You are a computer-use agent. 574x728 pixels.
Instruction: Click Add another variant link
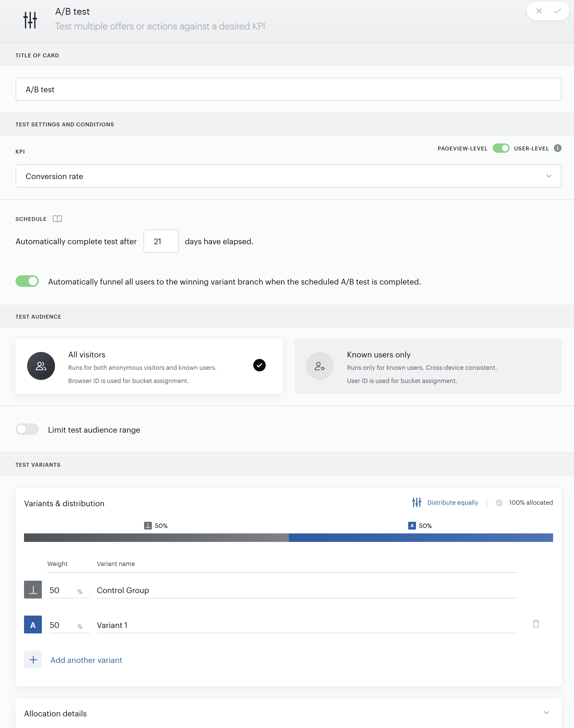(x=86, y=660)
